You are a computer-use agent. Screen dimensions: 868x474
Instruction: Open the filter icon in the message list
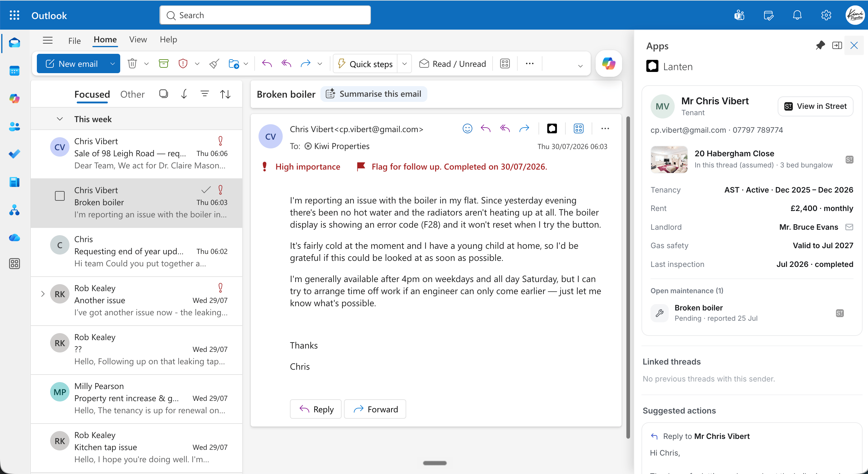pyautogui.click(x=204, y=94)
